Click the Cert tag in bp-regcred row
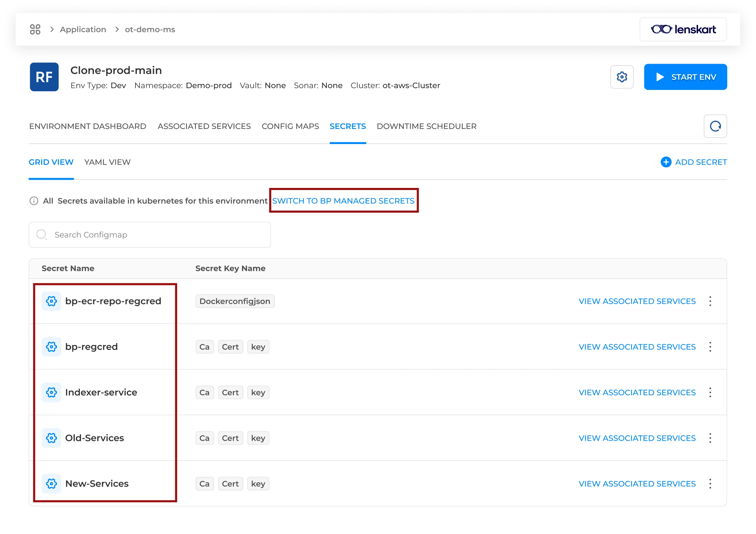The height and width of the screenshot is (534, 756). pyautogui.click(x=230, y=347)
